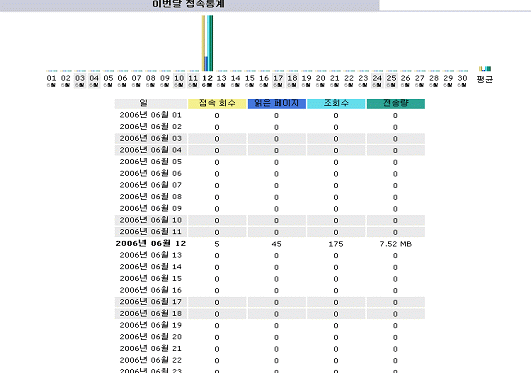
Task: Click the 2006년 06월 16 date cell
Action: coord(151,290)
